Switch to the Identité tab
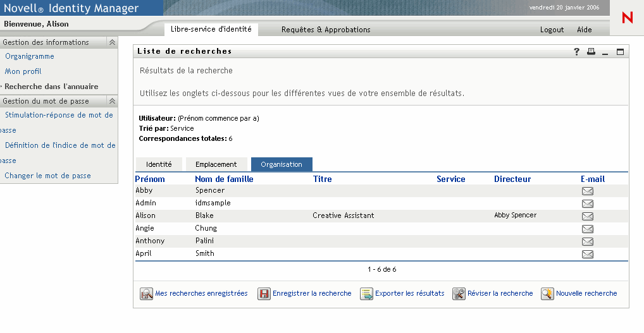 click(159, 164)
